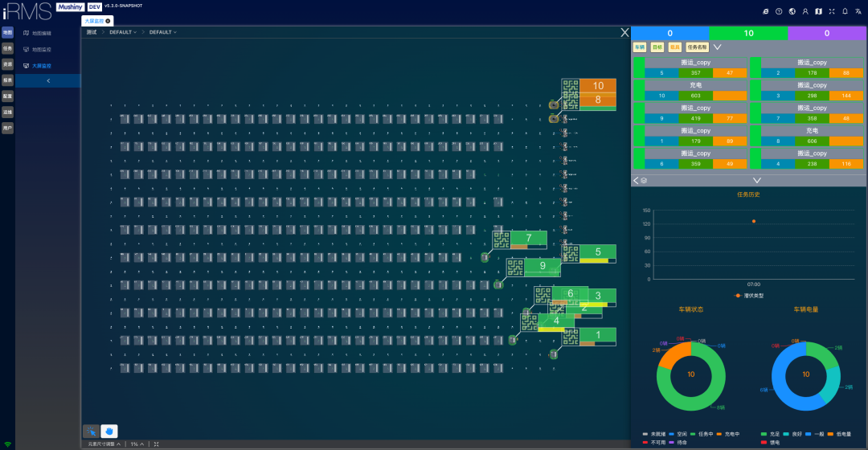868x450 pixels.
Task: Toggle the 目标 filter tag
Action: pyautogui.click(x=657, y=47)
